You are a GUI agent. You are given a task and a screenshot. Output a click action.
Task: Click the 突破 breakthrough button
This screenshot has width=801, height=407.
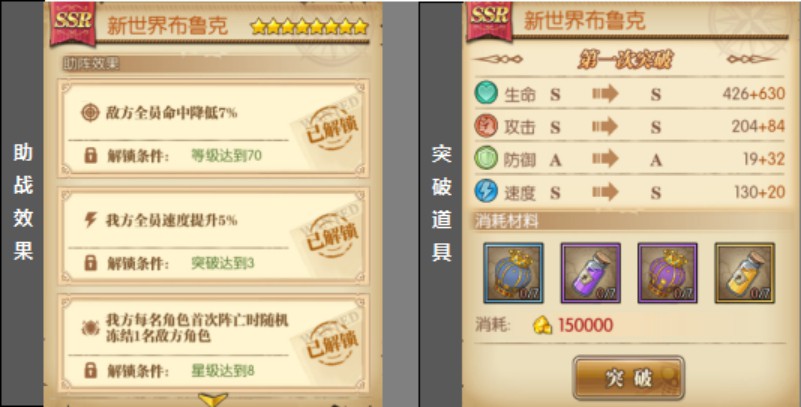pyautogui.click(x=628, y=378)
